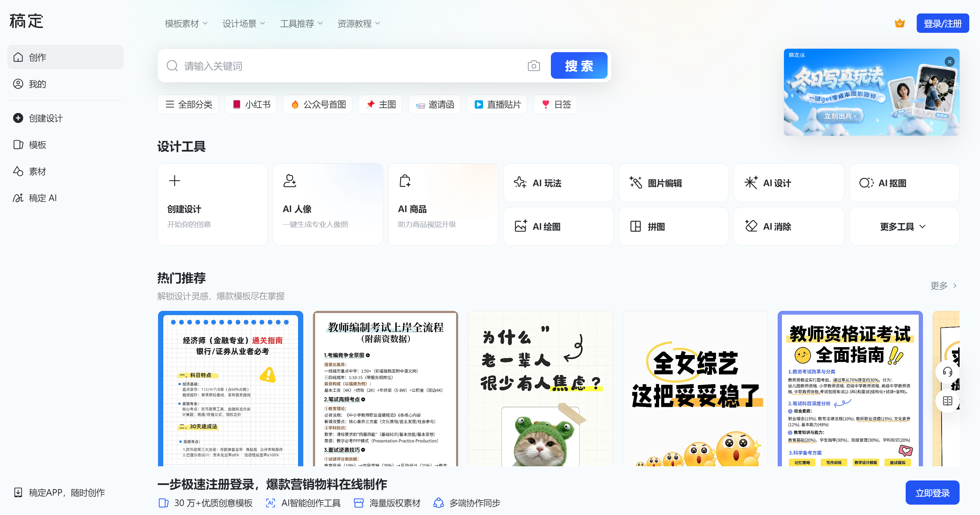980x515 pixels.
Task: Launch the AI 玩法 tool
Action: 558,183
